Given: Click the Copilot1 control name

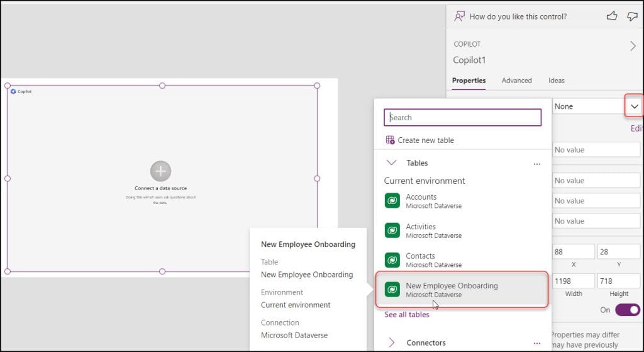Looking at the screenshot, I should point(469,60).
